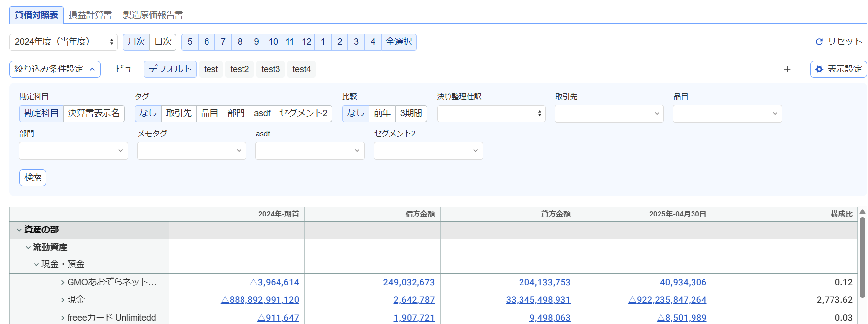Expand the GMOあおぞらネット row arrow
Viewport: 868px width, 324px height.
63,282
